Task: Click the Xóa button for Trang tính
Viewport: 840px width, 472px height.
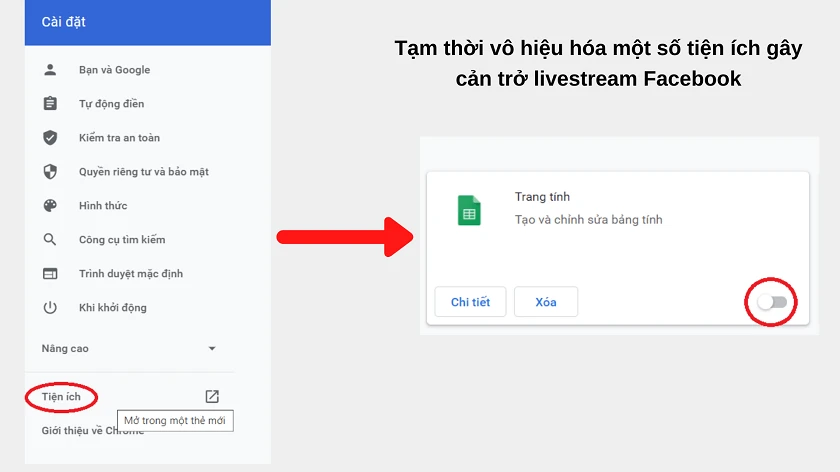Action: pyautogui.click(x=546, y=302)
